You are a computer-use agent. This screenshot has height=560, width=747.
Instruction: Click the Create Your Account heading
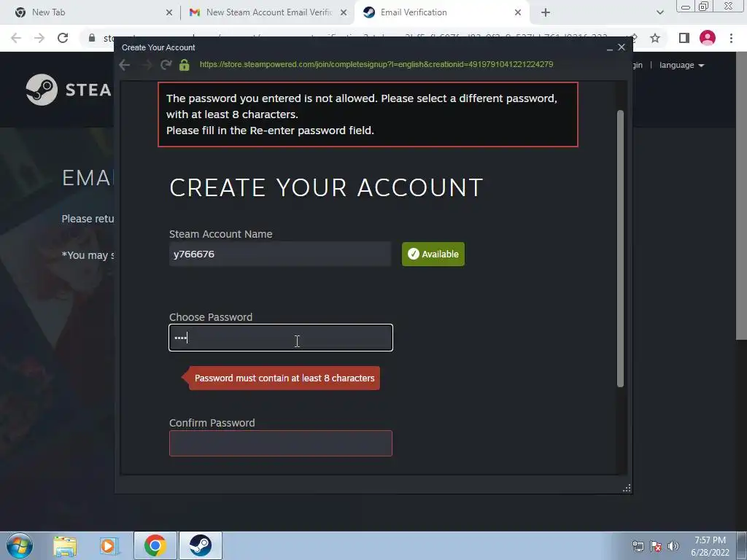pos(326,187)
